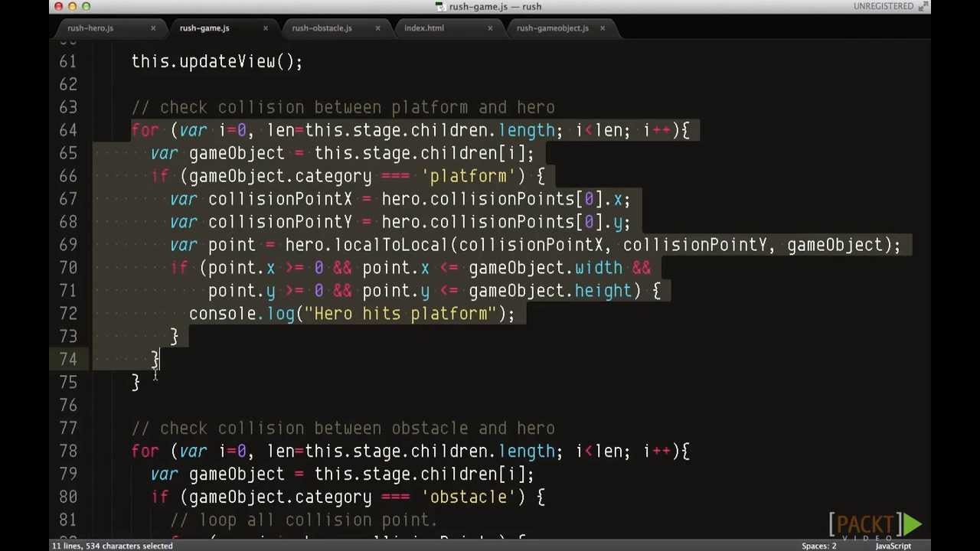Screen dimensions: 980x551
Task: Click 'this.stage.children.length' on line 78
Action: 430,451
